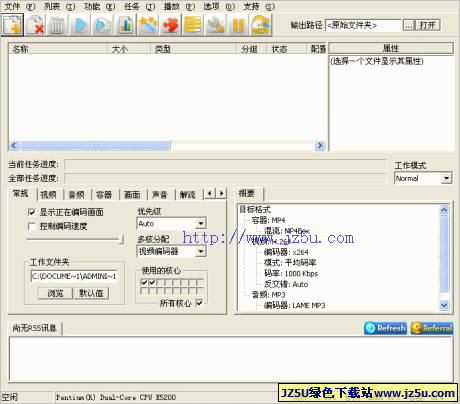
Task: Click the left tab-scroll arrow next to 解流
Action: point(209,193)
